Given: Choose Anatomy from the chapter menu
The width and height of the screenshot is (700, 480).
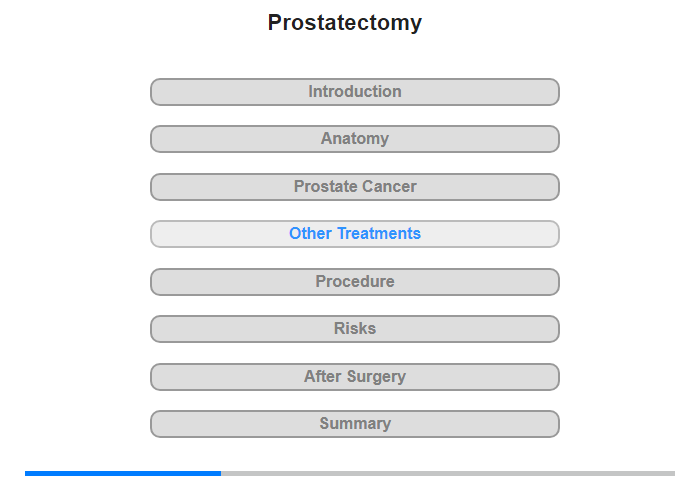Looking at the screenshot, I should (x=354, y=139).
